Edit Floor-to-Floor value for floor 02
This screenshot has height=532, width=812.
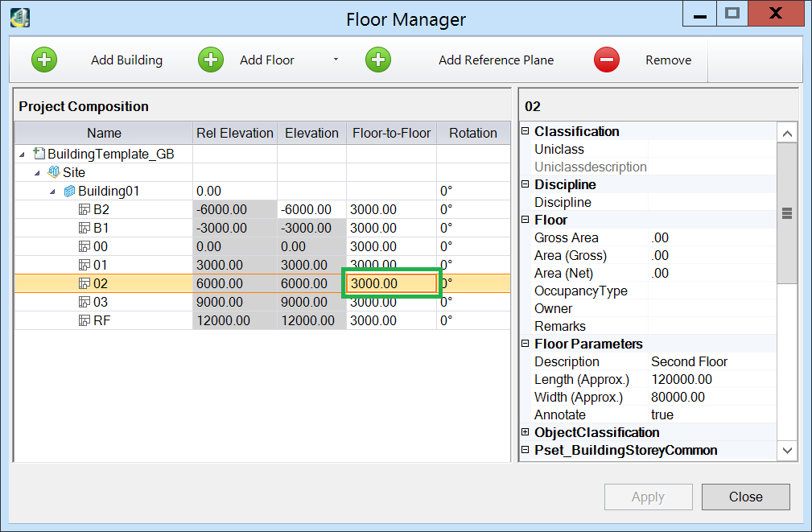(x=391, y=283)
